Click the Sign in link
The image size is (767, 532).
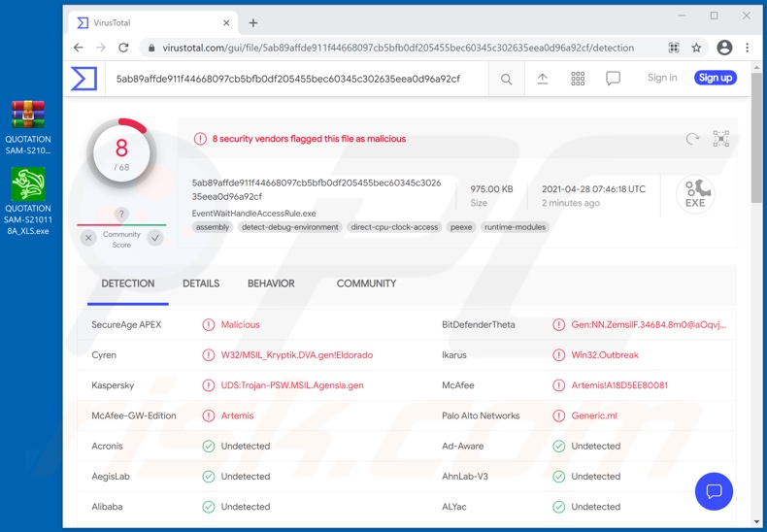tap(662, 78)
